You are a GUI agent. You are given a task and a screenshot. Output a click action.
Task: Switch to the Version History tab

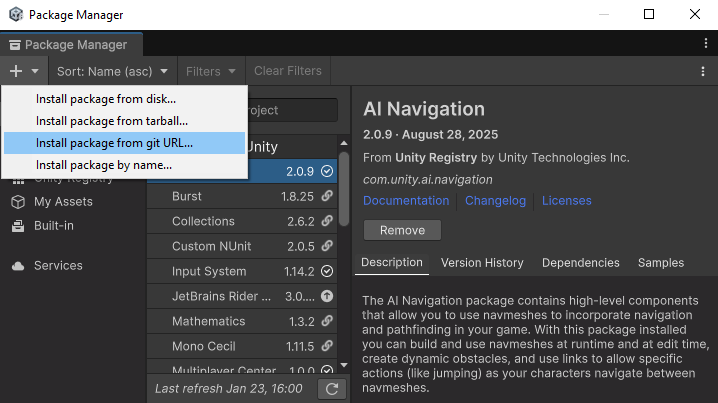[x=482, y=263]
